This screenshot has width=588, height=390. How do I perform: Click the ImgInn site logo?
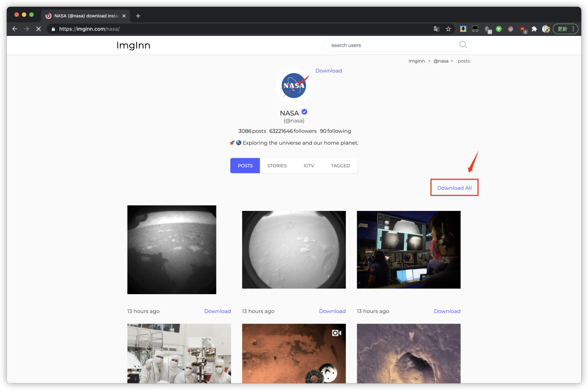point(134,45)
